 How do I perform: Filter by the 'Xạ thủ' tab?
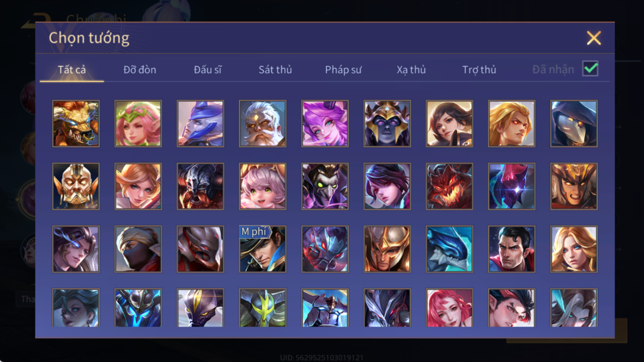[411, 70]
